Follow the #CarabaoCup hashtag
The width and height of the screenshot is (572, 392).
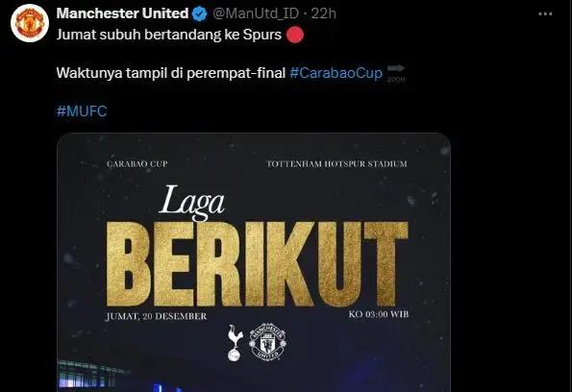tap(336, 73)
